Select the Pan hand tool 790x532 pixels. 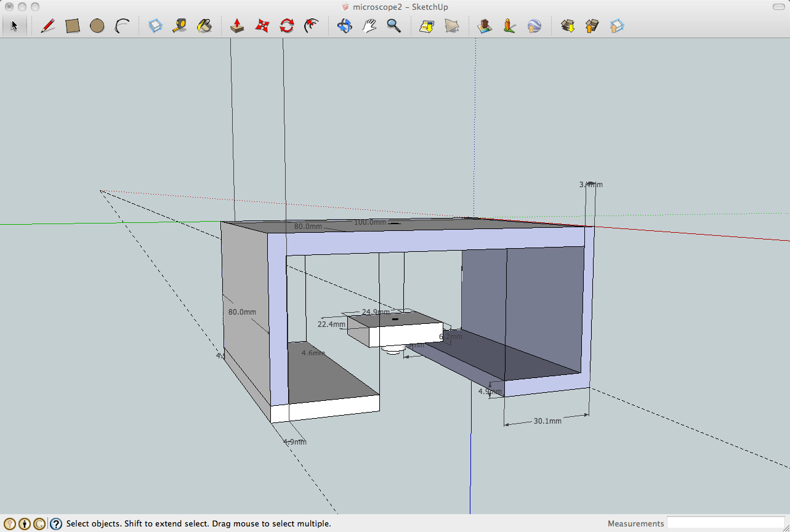(x=369, y=26)
